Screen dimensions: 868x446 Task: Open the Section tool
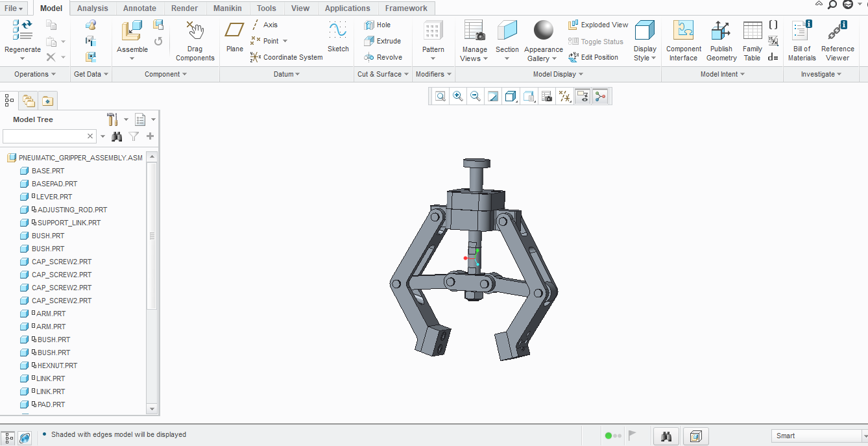coord(507,31)
